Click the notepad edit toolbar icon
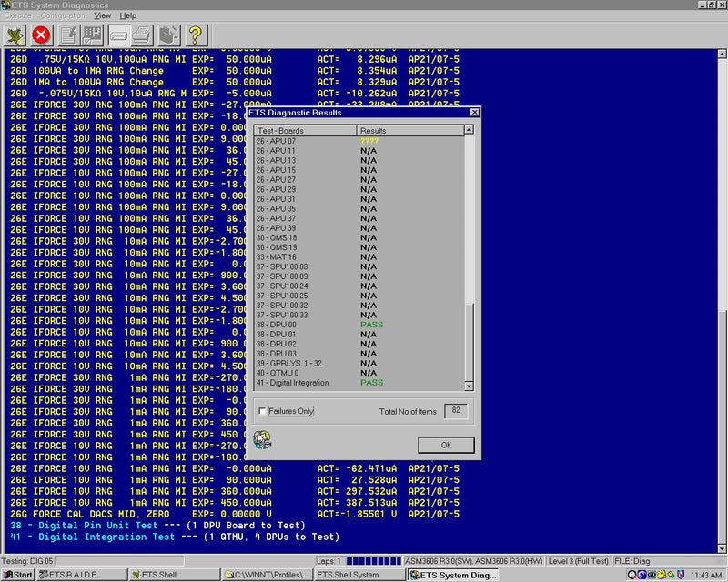 point(67,35)
